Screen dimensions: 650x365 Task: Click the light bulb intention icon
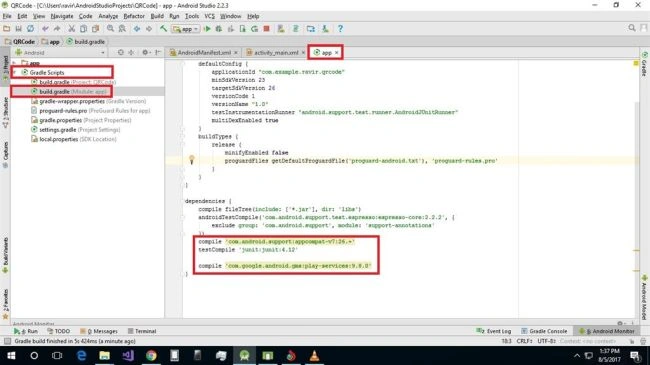pos(192,160)
